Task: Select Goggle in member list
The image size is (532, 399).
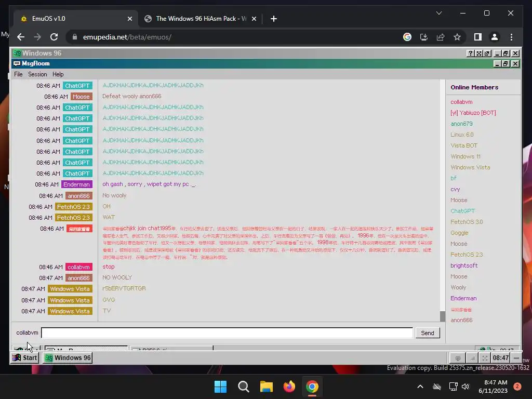Action: point(459,233)
